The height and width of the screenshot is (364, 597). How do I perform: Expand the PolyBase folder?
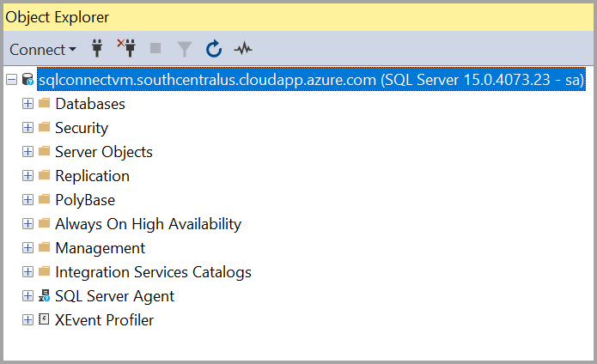click(27, 200)
